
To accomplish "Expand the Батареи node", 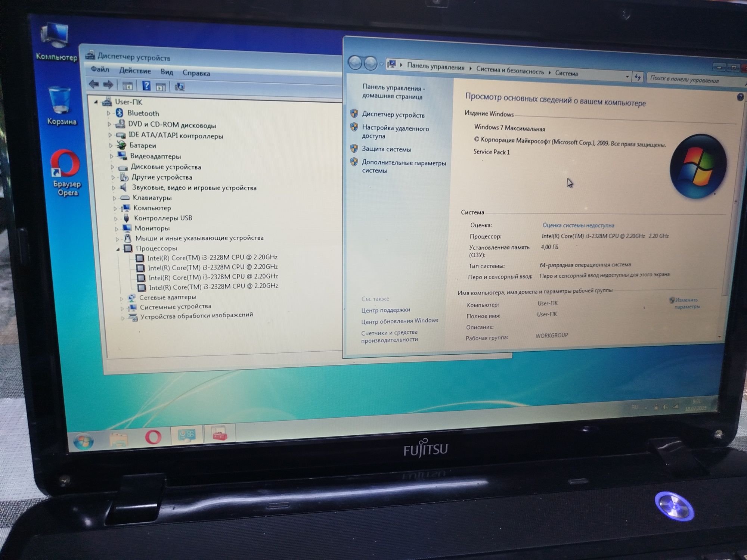I will pyautogui.click(x=111, y=145).
